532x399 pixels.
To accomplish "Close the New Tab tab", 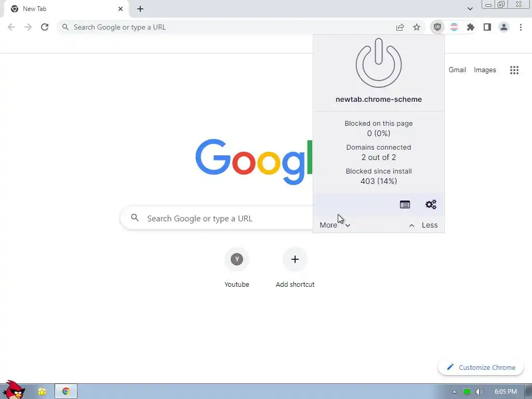I will (121, 9).
